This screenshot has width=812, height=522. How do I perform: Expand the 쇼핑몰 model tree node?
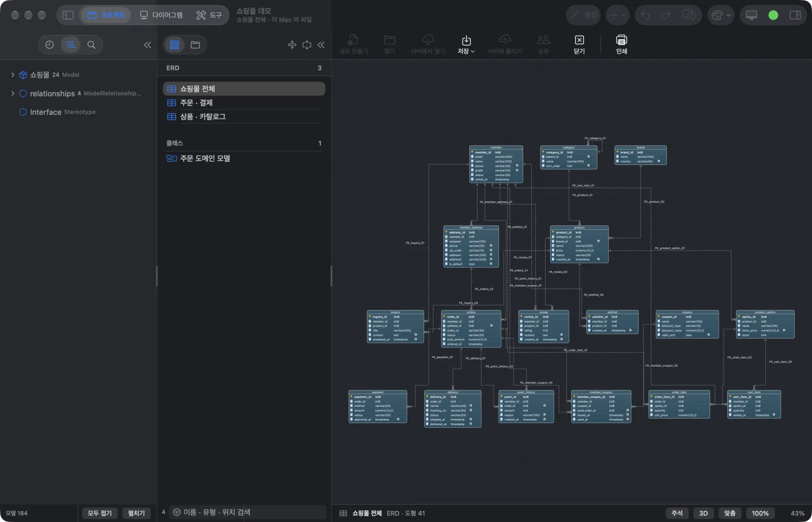tap(13, 75)
